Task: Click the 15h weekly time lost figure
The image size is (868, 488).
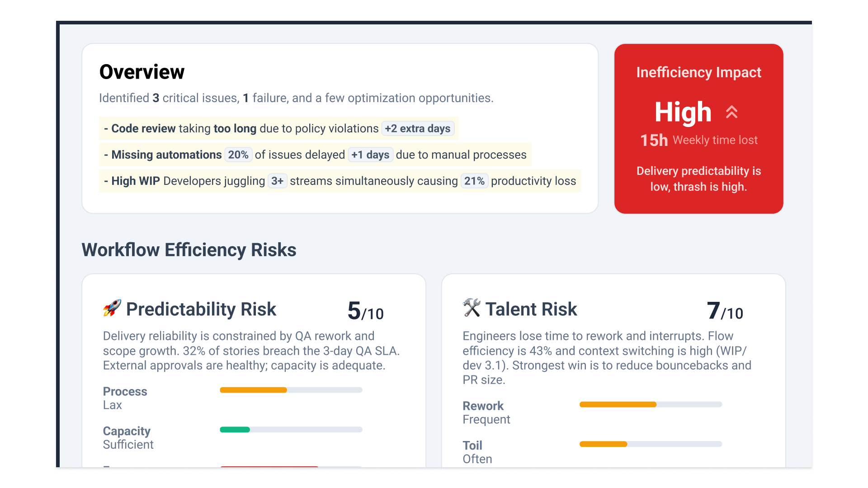Action: [x=654, y=140]
